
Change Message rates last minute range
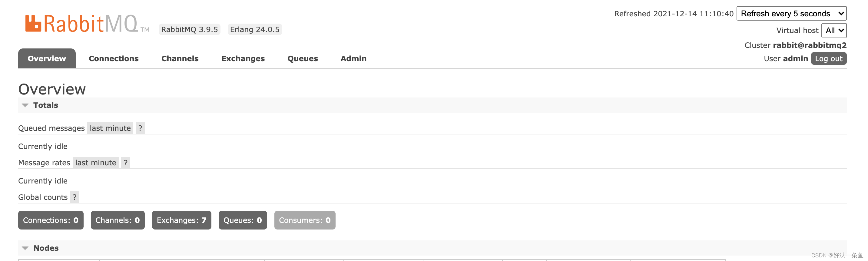tap(96, 163)
